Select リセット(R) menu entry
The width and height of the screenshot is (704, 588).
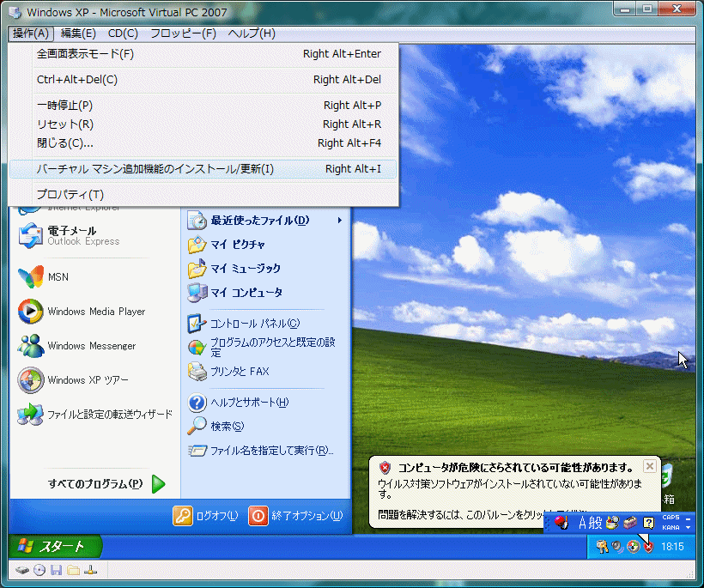coord(203,124)
